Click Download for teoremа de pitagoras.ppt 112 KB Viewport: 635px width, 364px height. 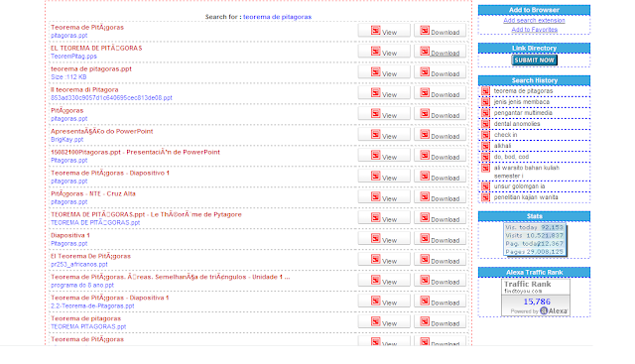point(440,72)
